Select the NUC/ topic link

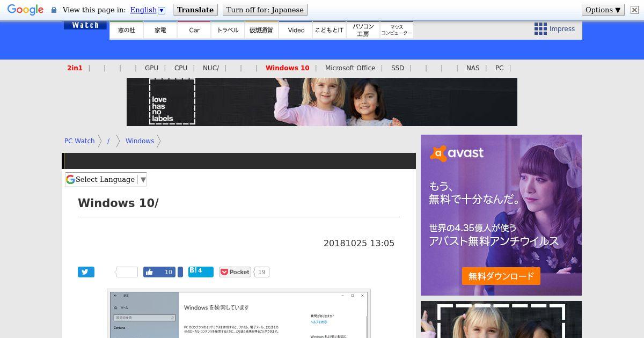coord(211,68)
